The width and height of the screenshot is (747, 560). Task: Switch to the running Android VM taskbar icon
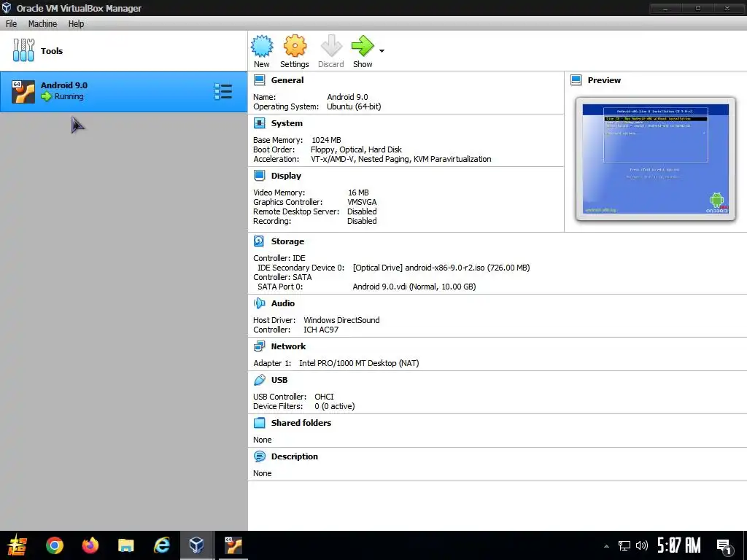(233, 545)
